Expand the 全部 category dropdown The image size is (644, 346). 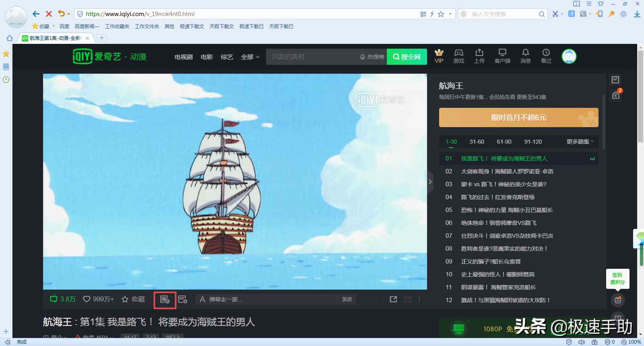tap(250, 57)
